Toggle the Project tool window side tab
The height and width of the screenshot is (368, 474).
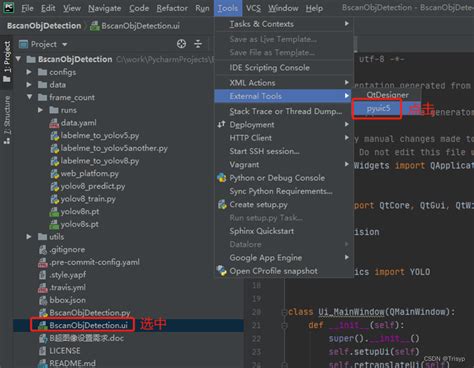click(7, 62)
